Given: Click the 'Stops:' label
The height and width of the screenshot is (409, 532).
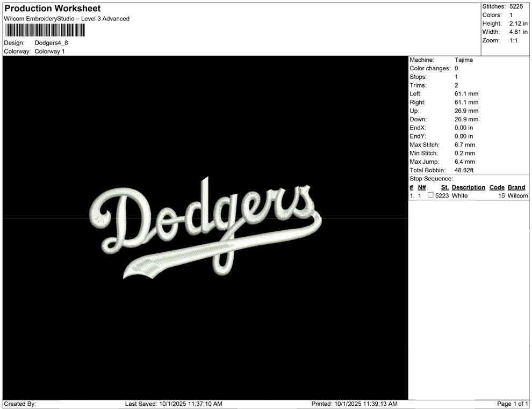Looking at the screenshot, I should tap(418, 77).
